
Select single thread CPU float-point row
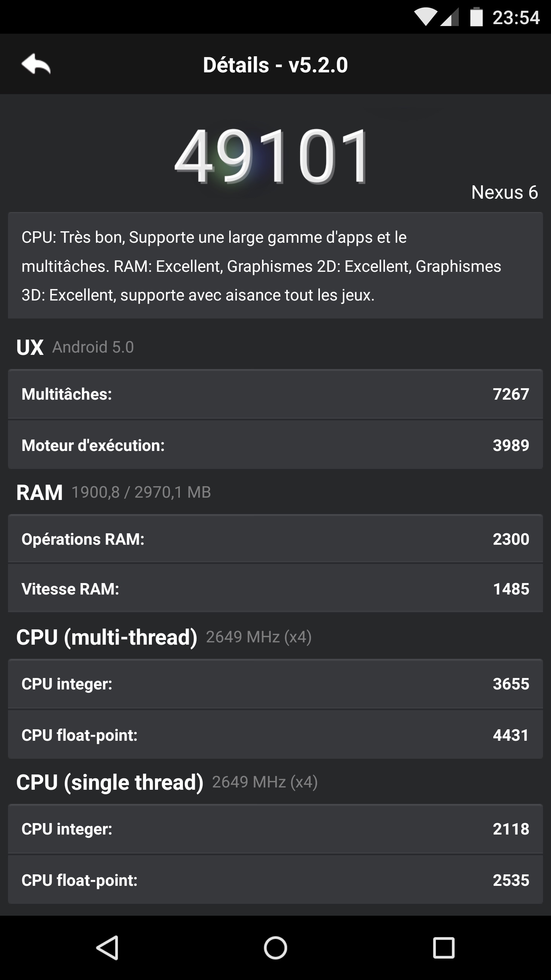pyautogui.click(x=275, y=880)
